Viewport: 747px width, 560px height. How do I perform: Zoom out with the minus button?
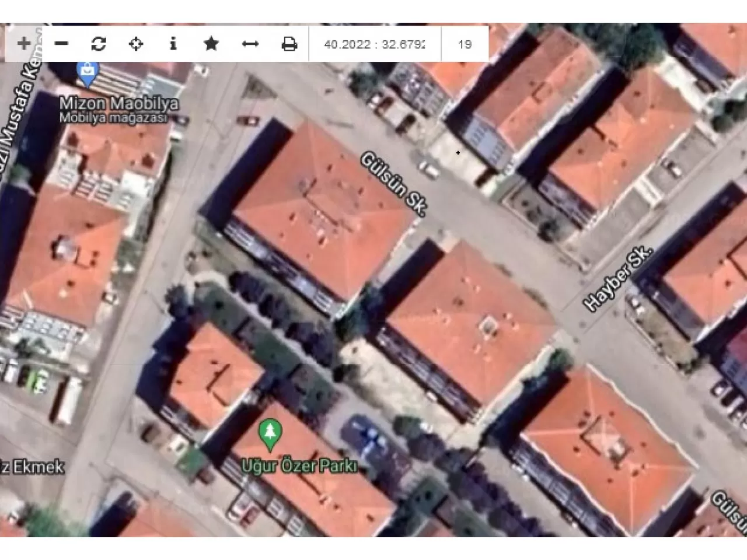[61, 44]
